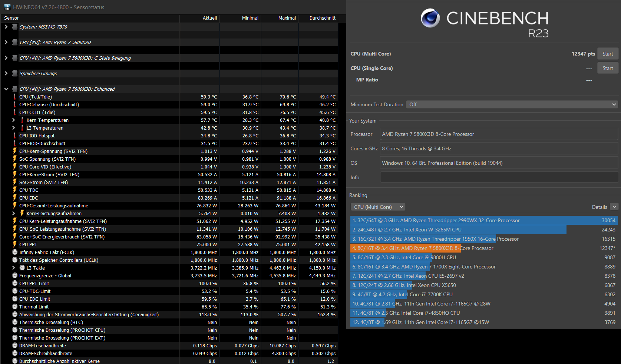Click lightning icon next to CPU TDC
621x364 pixels.
pos(15,190)
